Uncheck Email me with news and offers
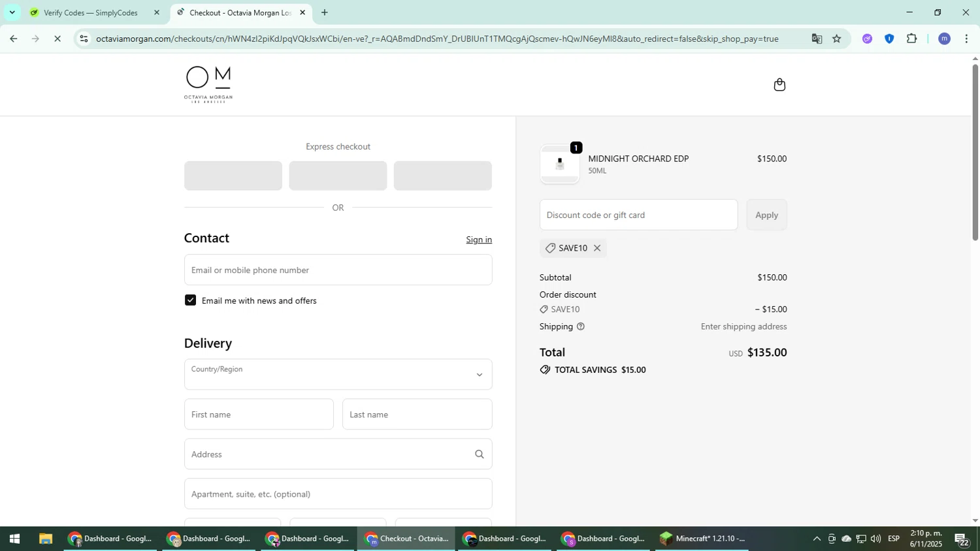This screenshot has height=551, width=980. [x=190, y=300]
